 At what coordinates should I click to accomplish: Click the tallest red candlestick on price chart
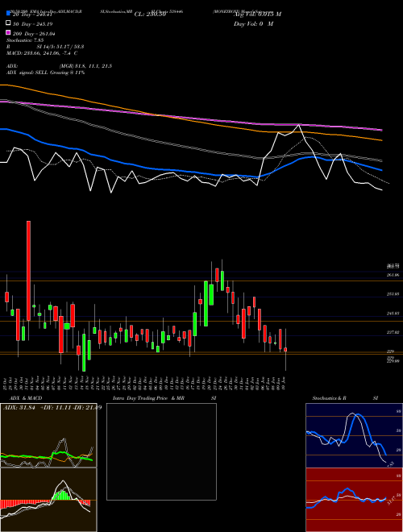28,270
